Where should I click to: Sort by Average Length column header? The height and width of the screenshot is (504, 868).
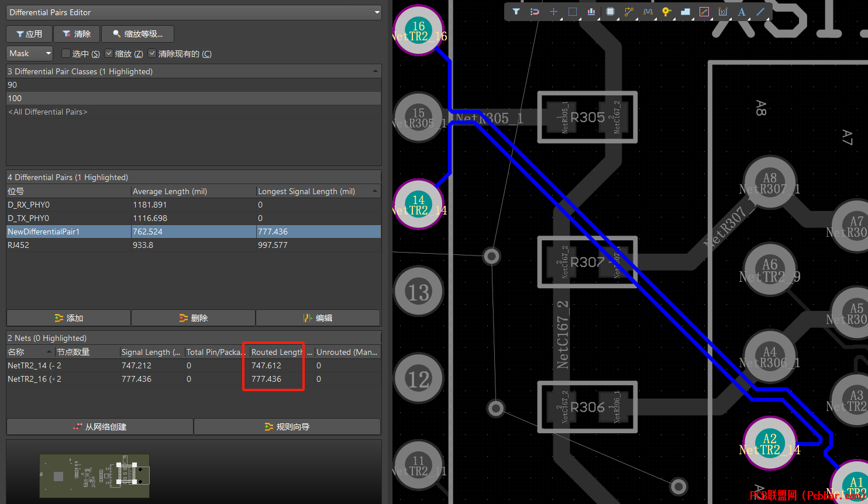click(x=194, y=191)
